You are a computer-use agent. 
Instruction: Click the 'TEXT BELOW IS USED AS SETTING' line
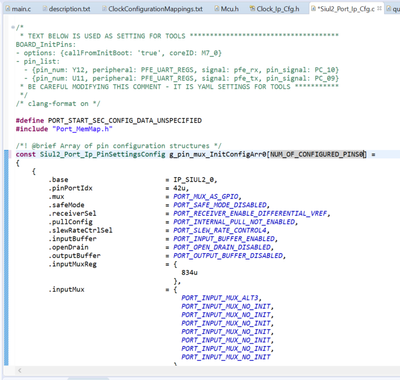click(179, 36)
